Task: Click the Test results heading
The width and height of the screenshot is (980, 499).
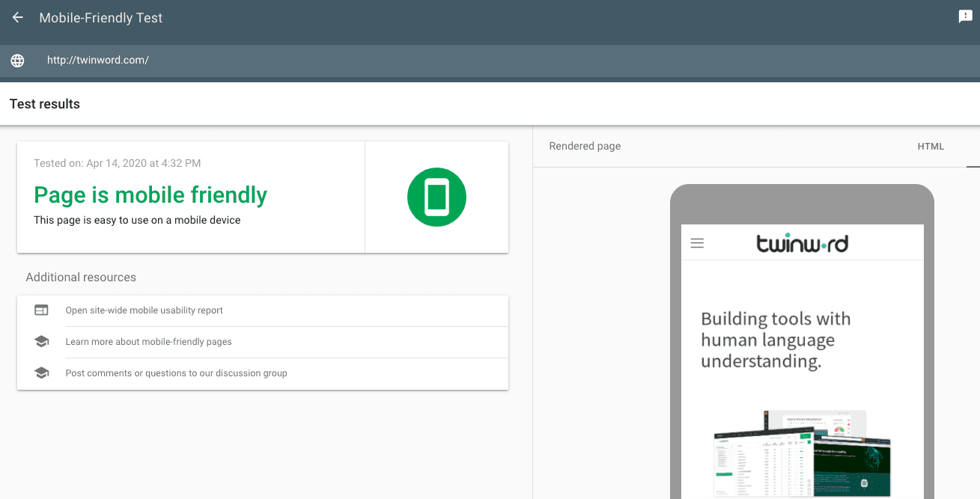Action: [x=45, y=104]
